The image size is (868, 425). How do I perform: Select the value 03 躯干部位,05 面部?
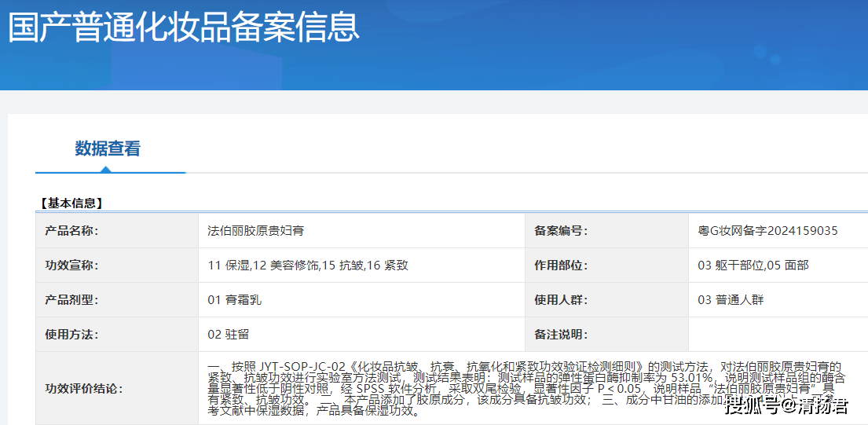pyautogui.click(x=753, y=266)
